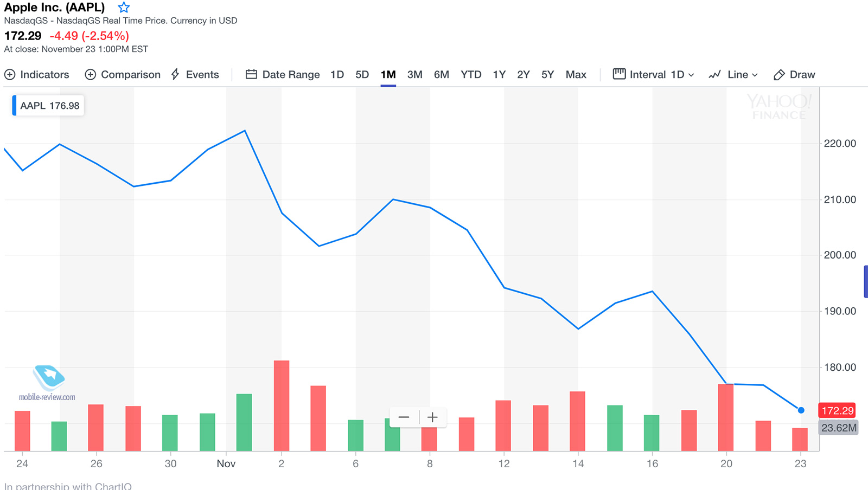Select 2Y range
Screen dimensions: 868x490
(523, 75)
